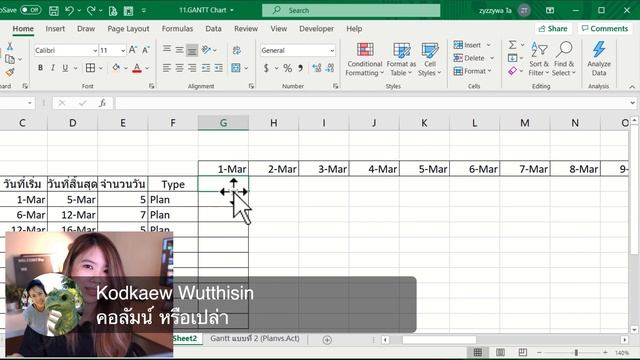
Task: Open font name Calibri dropdown
Action: coord(95,50)
